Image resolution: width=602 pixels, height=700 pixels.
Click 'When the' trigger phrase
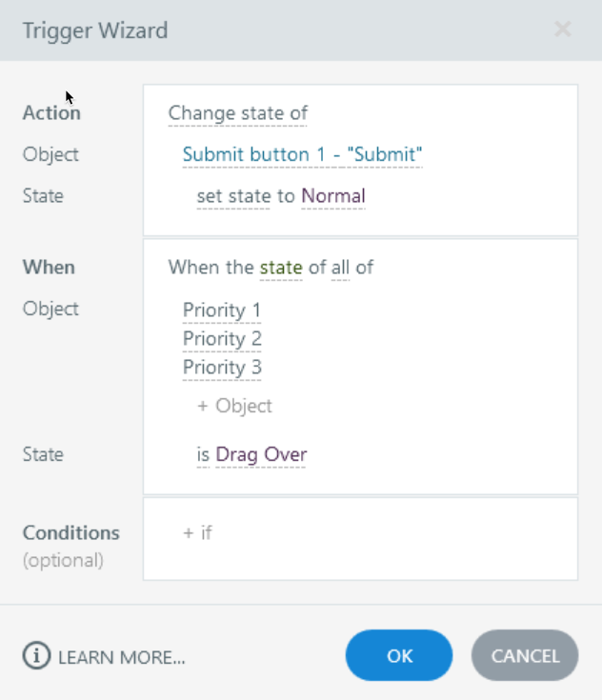[x=211, y=268]
